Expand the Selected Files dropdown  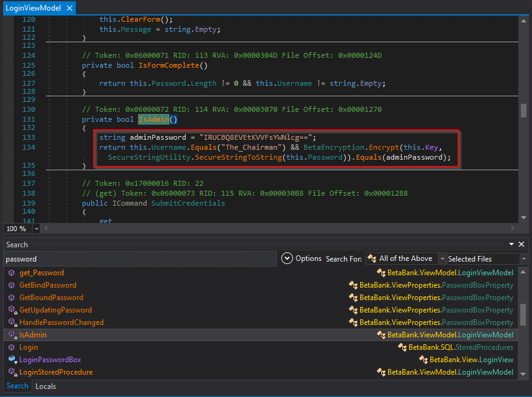click(x=524, y=258)
